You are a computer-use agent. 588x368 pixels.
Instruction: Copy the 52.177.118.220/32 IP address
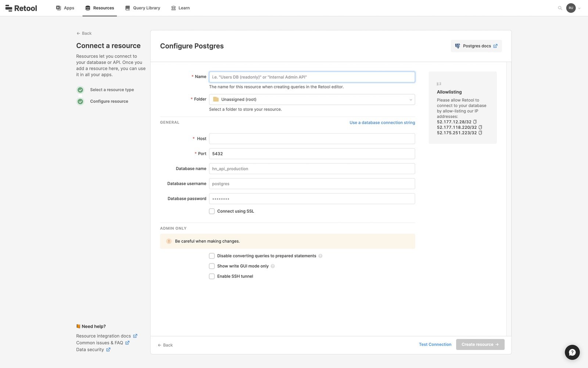(x=480, y=127)
